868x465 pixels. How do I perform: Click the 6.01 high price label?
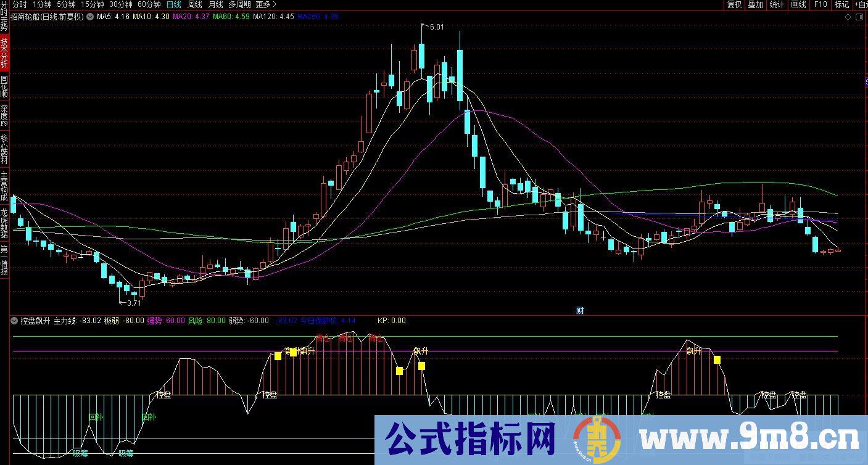coord(436,27)
